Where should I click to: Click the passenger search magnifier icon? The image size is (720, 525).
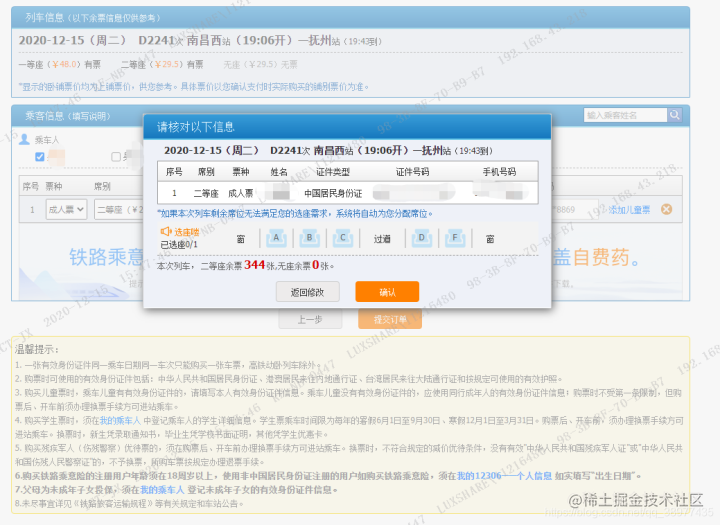(x=675, y=115)
